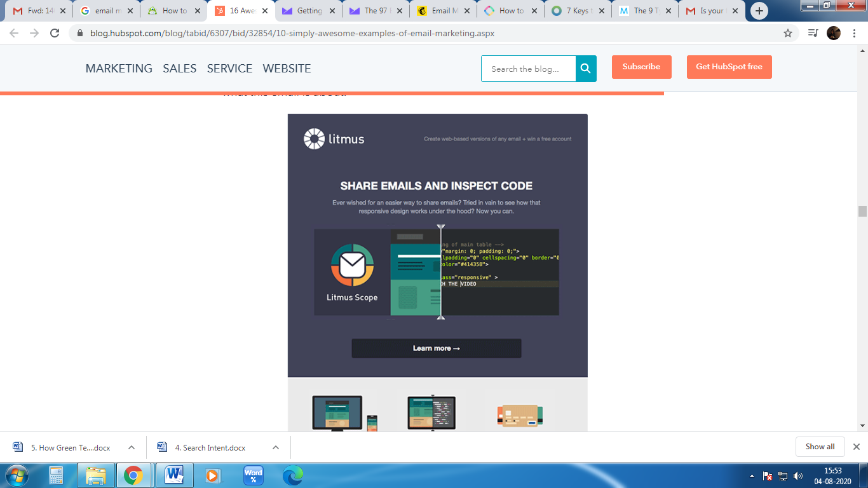Image resolution: width=868 pixels, height=488 pixels.
Task: Go back to previous page
Action: tap(14, 33)
